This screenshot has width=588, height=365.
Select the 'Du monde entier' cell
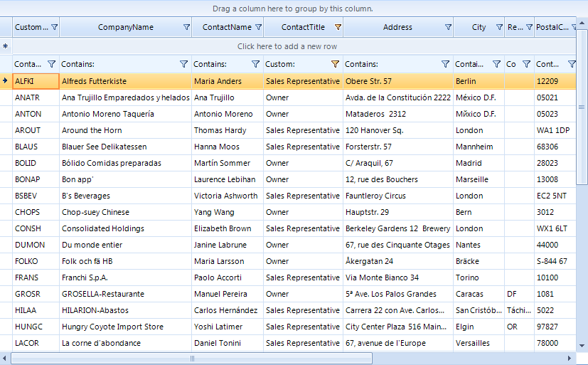[126, 245]
